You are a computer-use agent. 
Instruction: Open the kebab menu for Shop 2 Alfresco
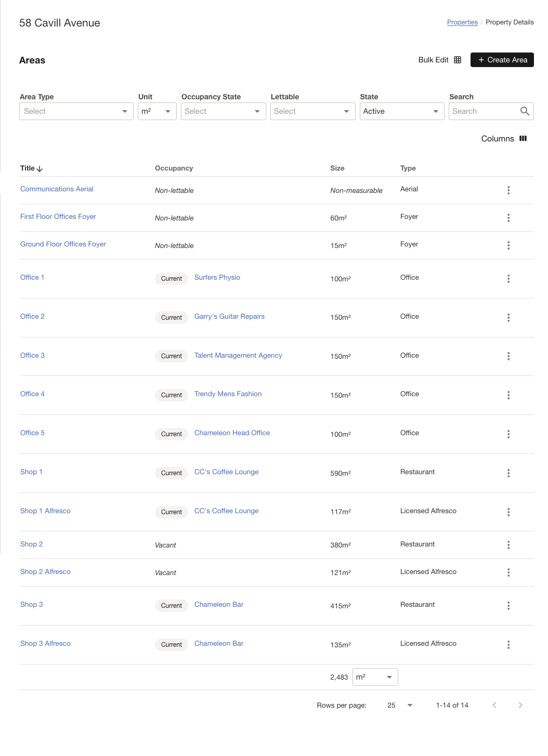point(508,572)
